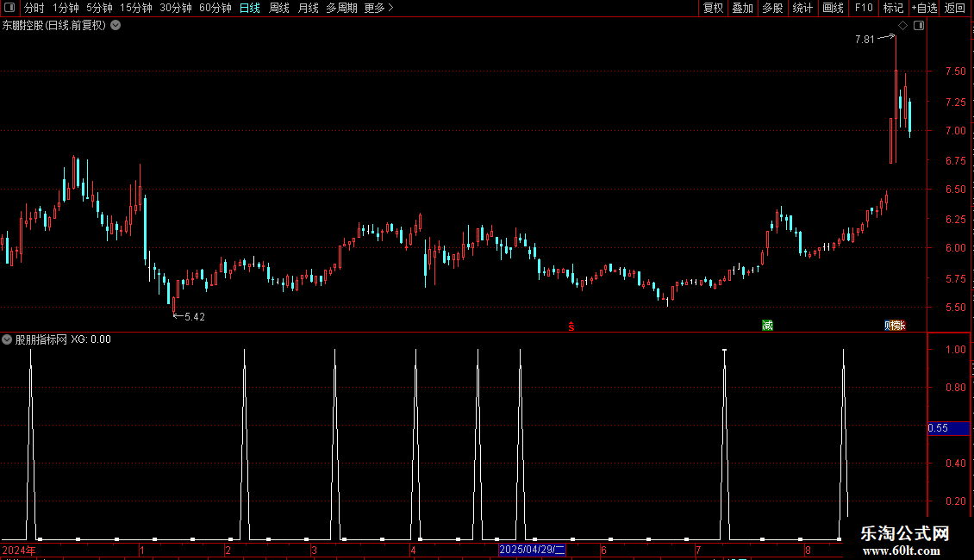Image resolution: width=974 pixels, height=560 pixels.
Task: Click the green 减 event marker
Action: (x=767, y=326)
